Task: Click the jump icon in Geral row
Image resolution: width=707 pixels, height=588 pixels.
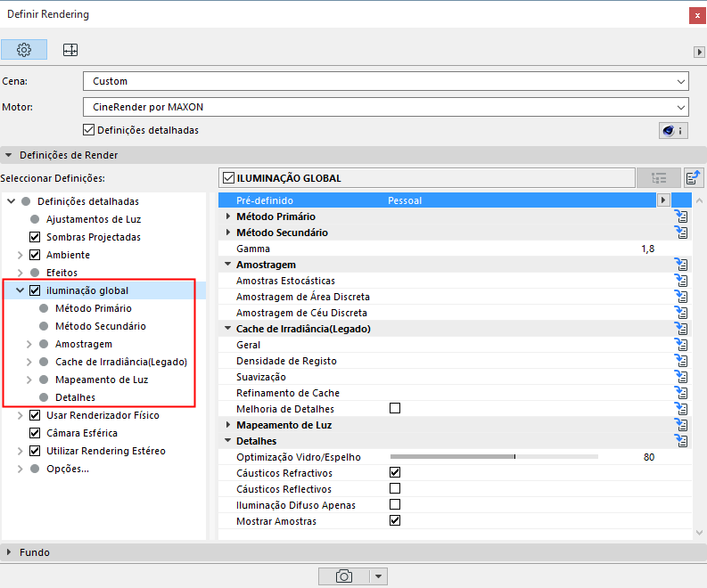Action: [681, 345]
